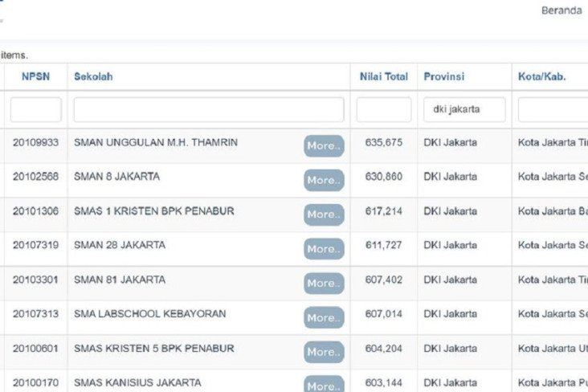This screenshot has width=588, height=392.
Task: Select the total score 603,144
Action: (384, 382)
